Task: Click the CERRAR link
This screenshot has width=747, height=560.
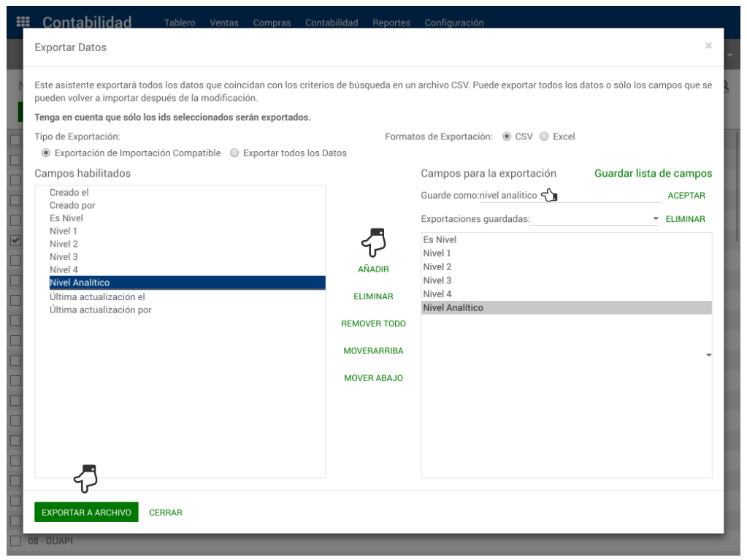Action: click(x=166, y=513)
